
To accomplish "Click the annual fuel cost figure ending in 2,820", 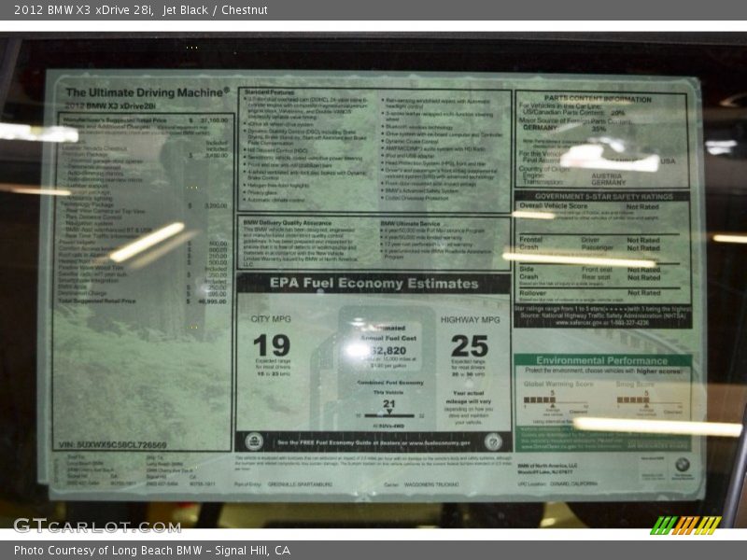I will click(388, 351).
